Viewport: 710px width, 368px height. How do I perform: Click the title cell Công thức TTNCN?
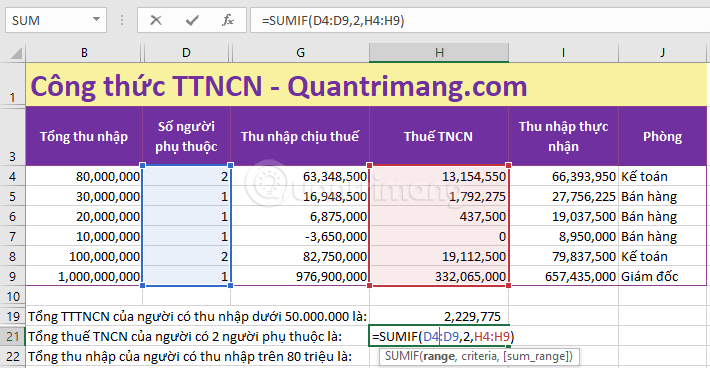366,85
